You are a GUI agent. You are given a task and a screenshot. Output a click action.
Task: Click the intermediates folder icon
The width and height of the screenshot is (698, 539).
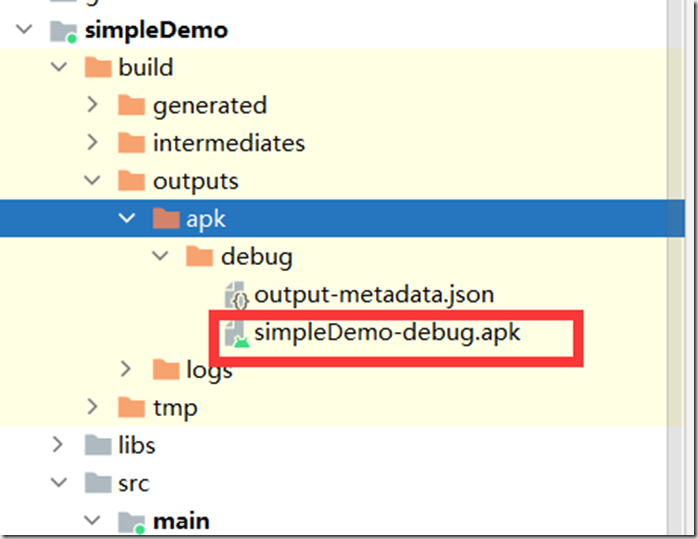tap(131, 143)
